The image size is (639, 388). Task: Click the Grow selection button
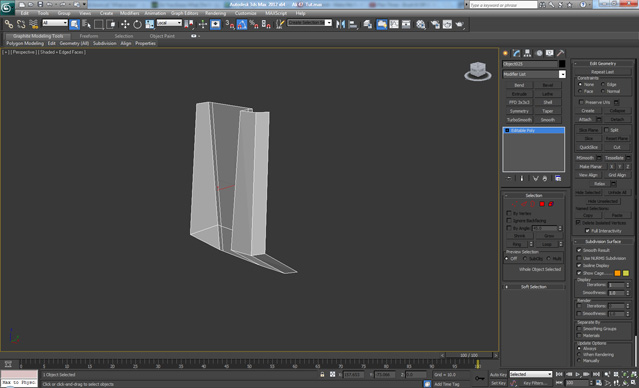(549, 236)
